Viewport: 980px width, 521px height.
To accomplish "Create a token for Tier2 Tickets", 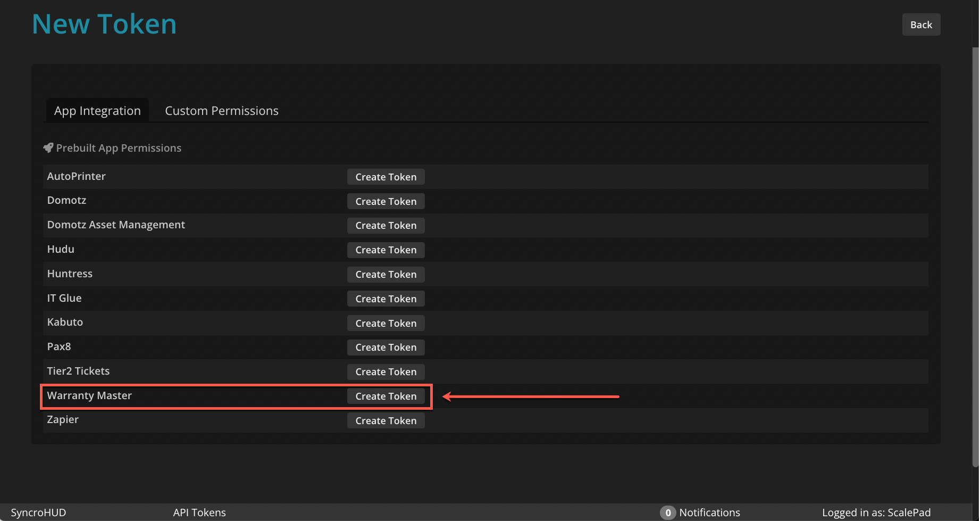I will point(386,372).
